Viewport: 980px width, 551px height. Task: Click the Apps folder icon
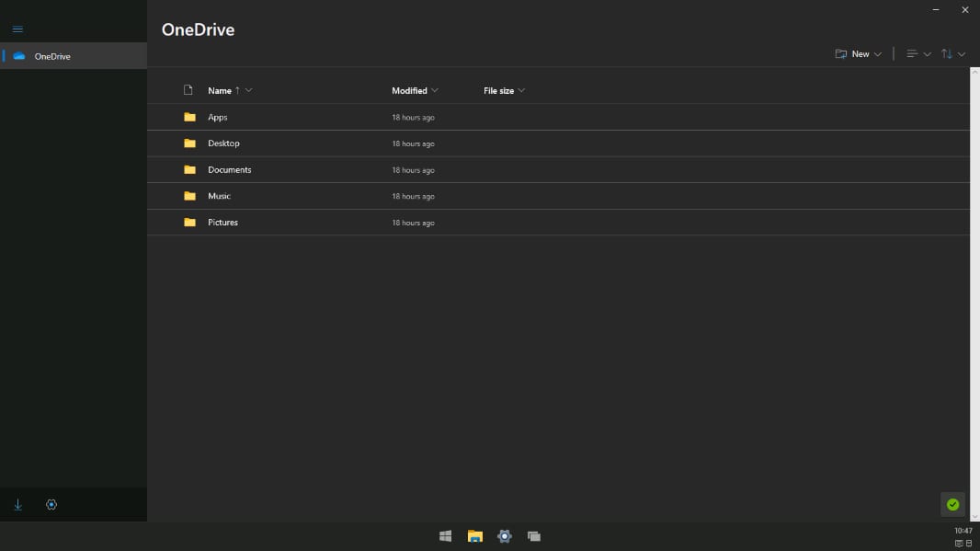[190, 117]
